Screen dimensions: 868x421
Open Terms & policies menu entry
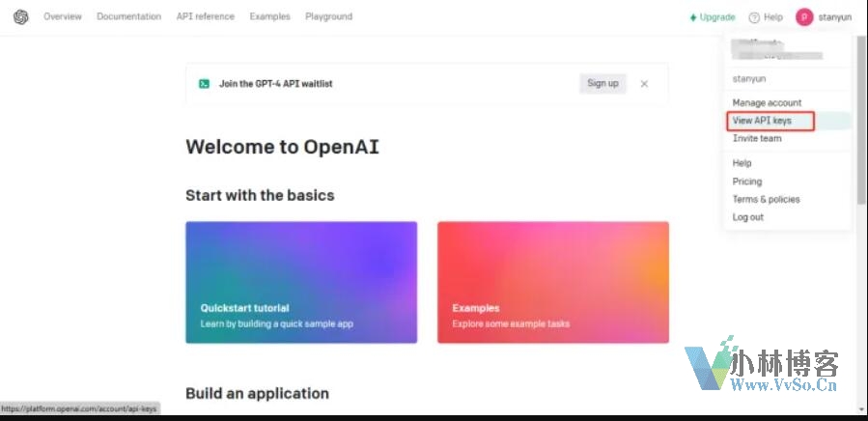[767, 199]
